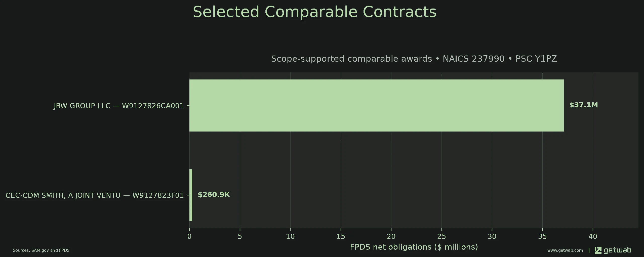
Task: Click the 5 tick on the x-axis
Action: coord(240,236)
